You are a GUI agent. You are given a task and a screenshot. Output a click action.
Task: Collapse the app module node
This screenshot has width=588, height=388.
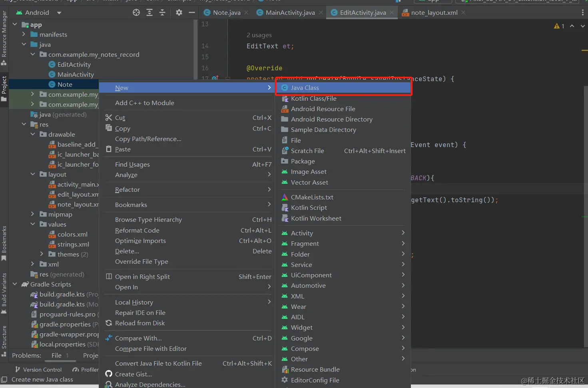(x=15, y=24)
